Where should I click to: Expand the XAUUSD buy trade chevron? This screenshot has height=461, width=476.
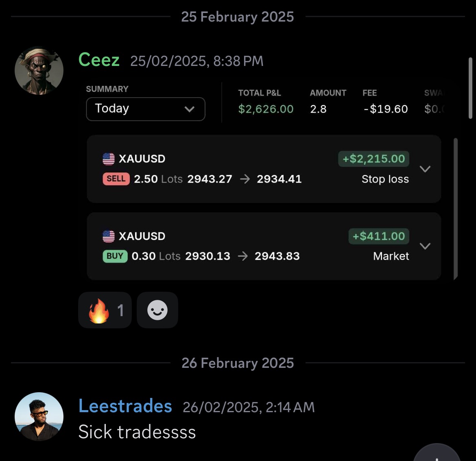click(x=425, y=246)
